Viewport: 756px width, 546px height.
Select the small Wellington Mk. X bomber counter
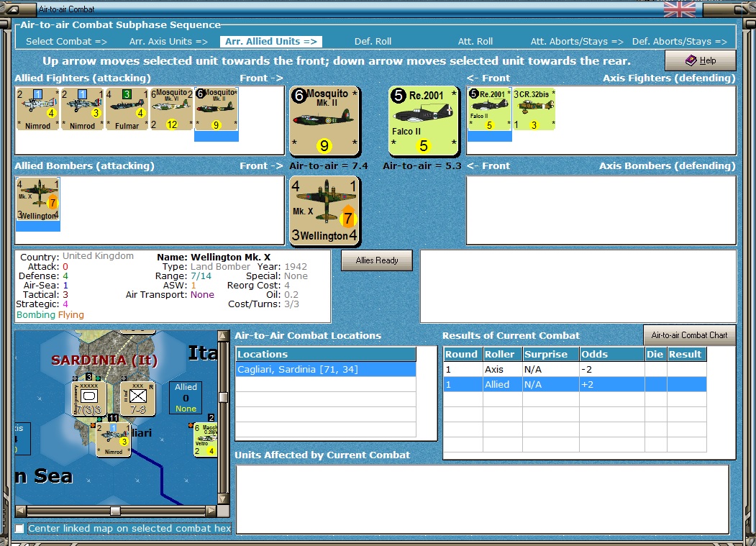(x=37, y=199)
